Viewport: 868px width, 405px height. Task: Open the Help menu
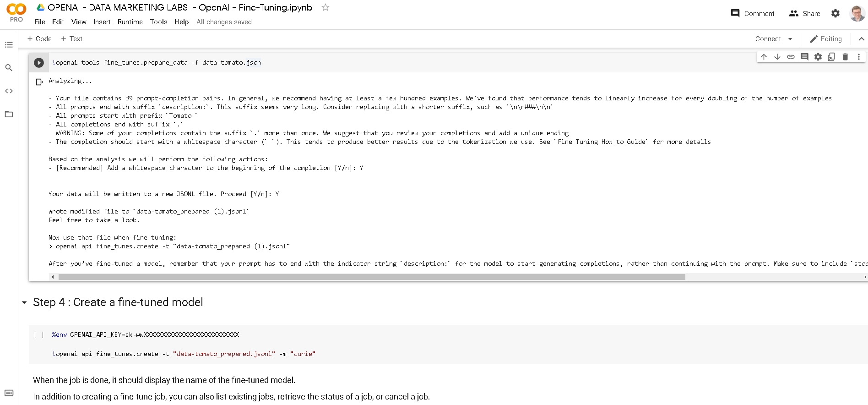[181, 22]
